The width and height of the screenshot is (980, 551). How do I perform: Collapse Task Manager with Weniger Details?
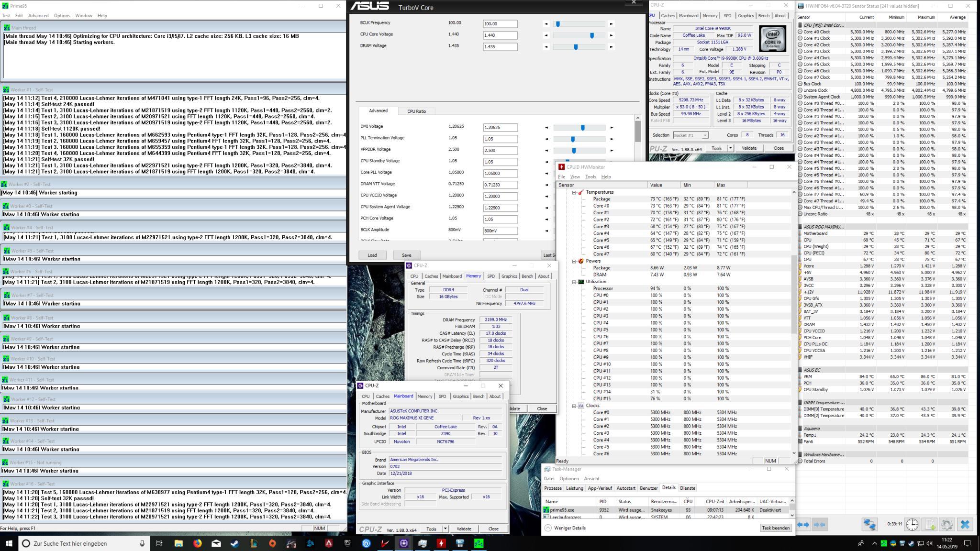tap(565, 528)
